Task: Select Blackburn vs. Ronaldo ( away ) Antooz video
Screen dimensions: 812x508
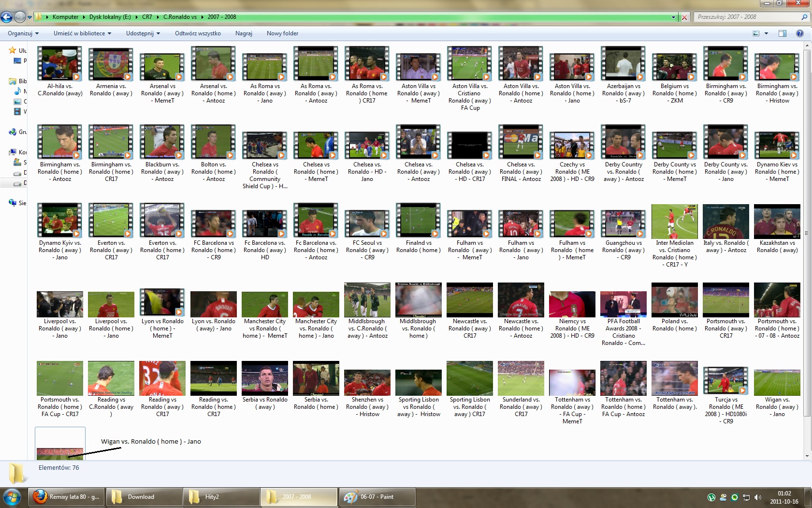Action: pyautogui.click(x=162, y=153)
